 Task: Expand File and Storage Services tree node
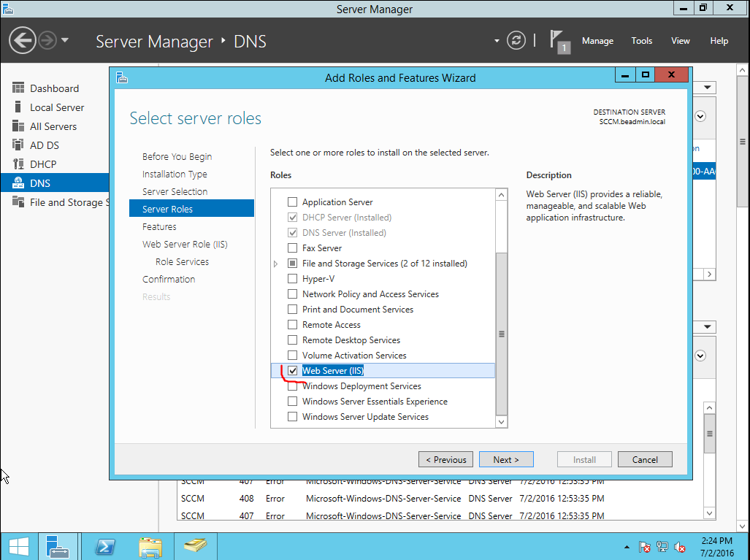[x=275, y=264]
